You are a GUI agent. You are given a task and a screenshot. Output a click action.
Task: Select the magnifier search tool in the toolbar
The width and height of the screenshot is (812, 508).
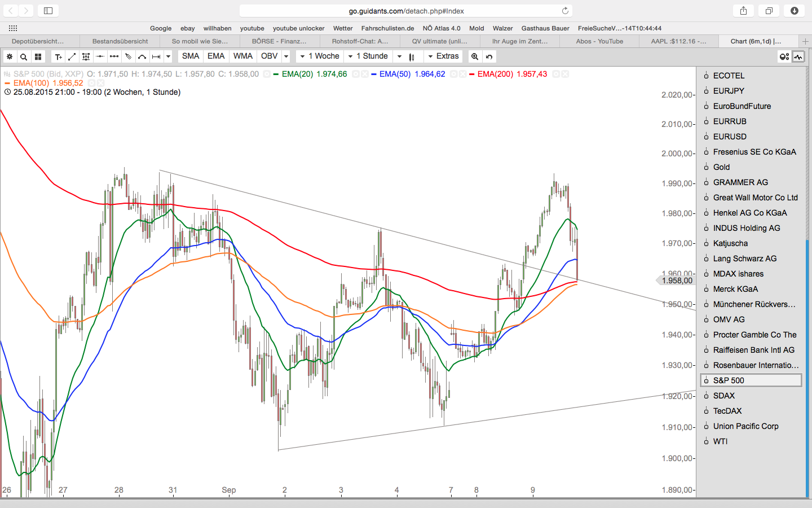tap(23, 56)
